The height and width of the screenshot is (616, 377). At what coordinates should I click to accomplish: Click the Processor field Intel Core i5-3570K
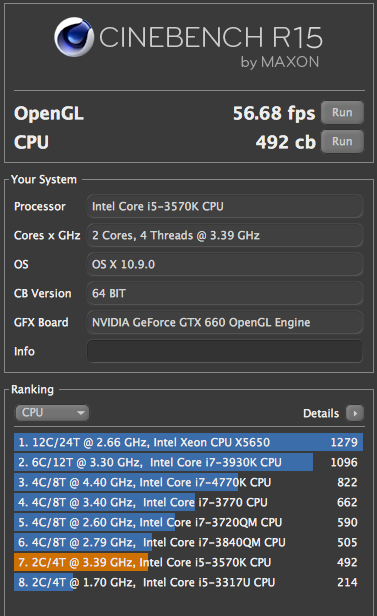point(225,206)
